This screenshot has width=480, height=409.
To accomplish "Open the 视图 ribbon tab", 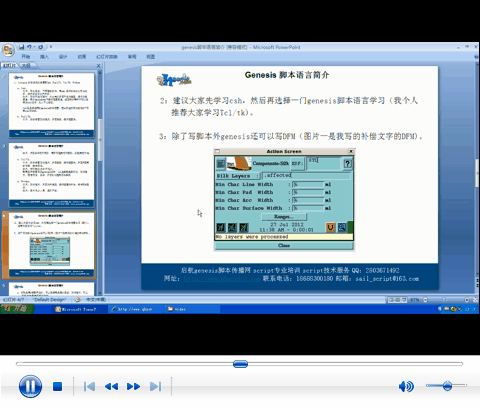I will (x=151, y=57).
